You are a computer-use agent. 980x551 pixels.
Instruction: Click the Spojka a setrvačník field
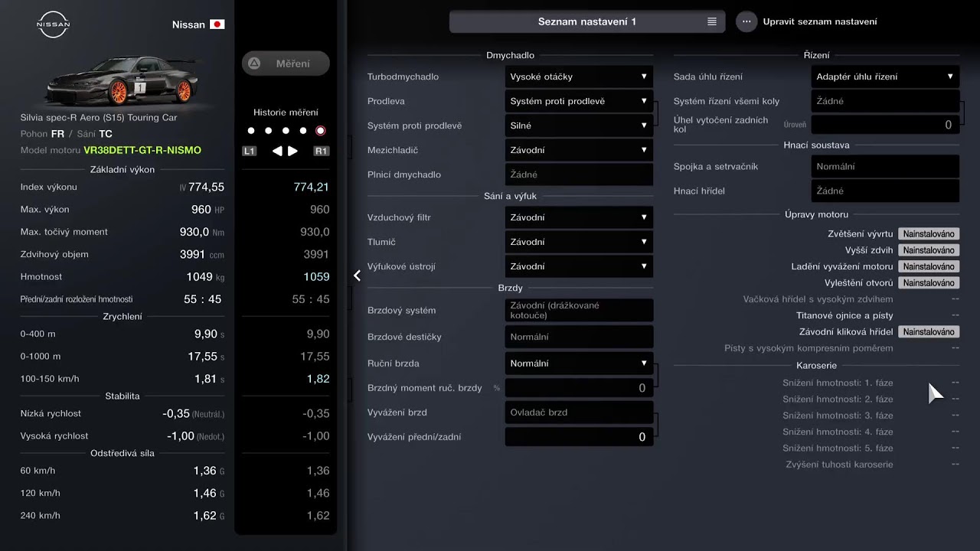pos(885,166)
